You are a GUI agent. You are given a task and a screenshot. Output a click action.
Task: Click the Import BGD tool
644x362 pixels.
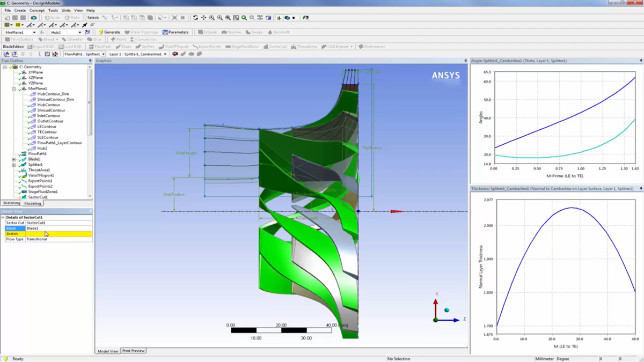point(40,47)
